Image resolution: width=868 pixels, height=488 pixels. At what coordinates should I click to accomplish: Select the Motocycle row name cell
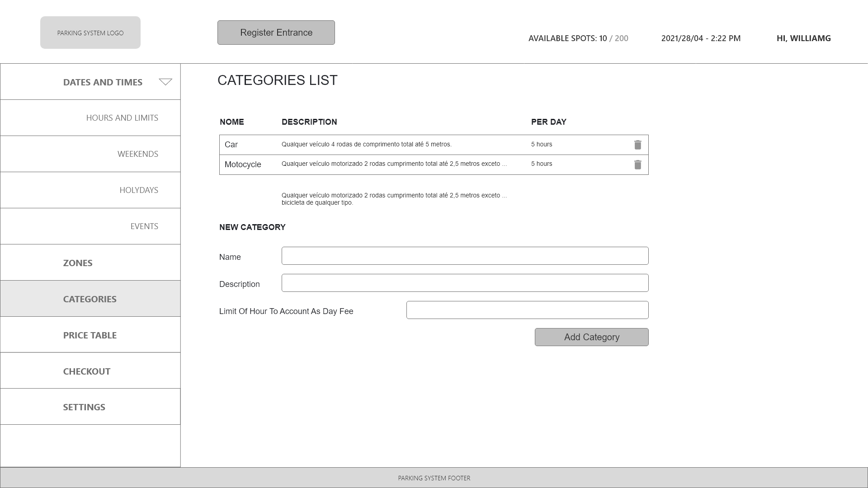point(243,164)
